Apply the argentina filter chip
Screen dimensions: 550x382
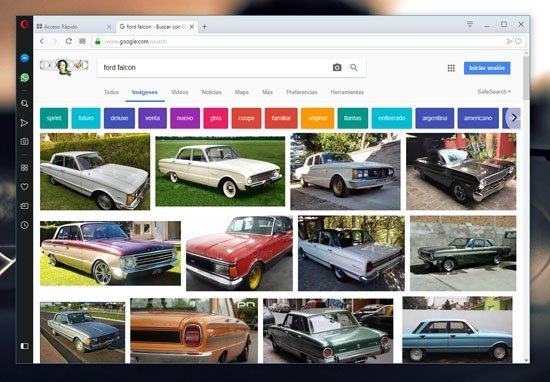tap(435, 118)
